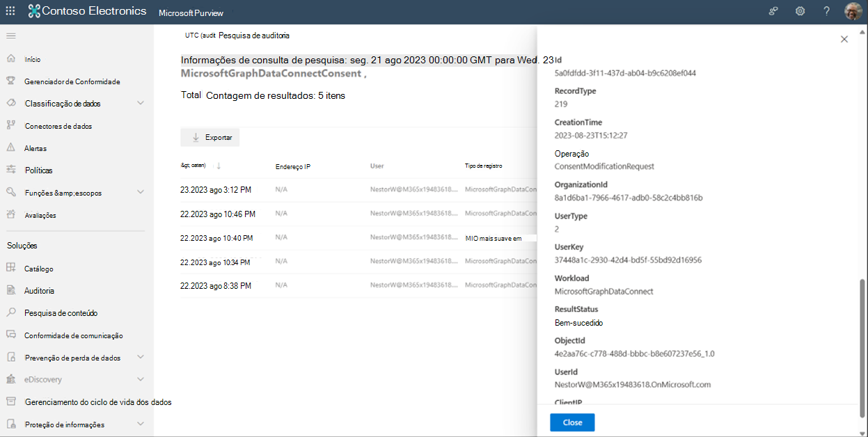Collapse the navigation hamburger menu
This screenshot has height=437, width=868.
(x=10, y=35)
